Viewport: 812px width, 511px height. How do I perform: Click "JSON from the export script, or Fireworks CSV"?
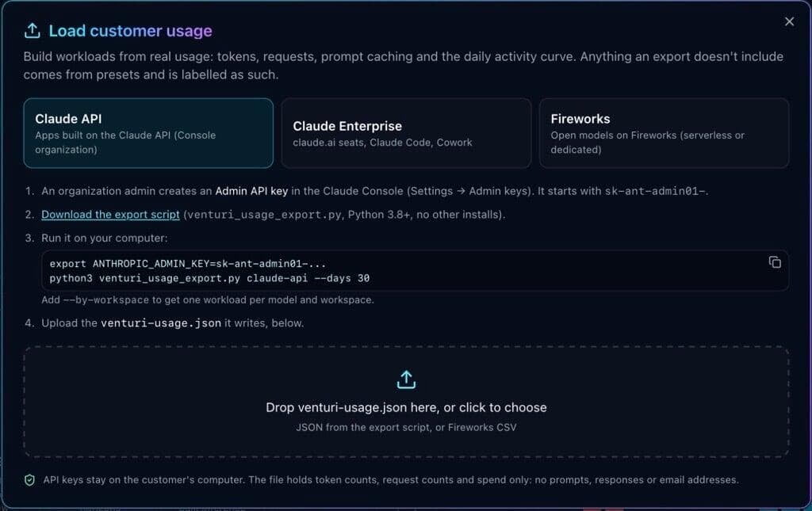tap(406, 427)
